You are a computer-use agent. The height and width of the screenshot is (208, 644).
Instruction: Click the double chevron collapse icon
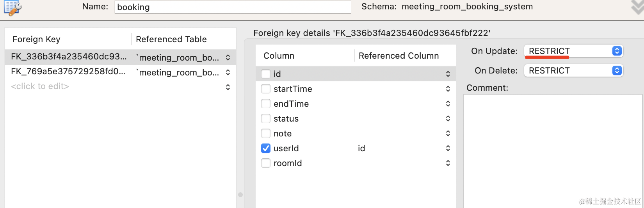[638, 7]
